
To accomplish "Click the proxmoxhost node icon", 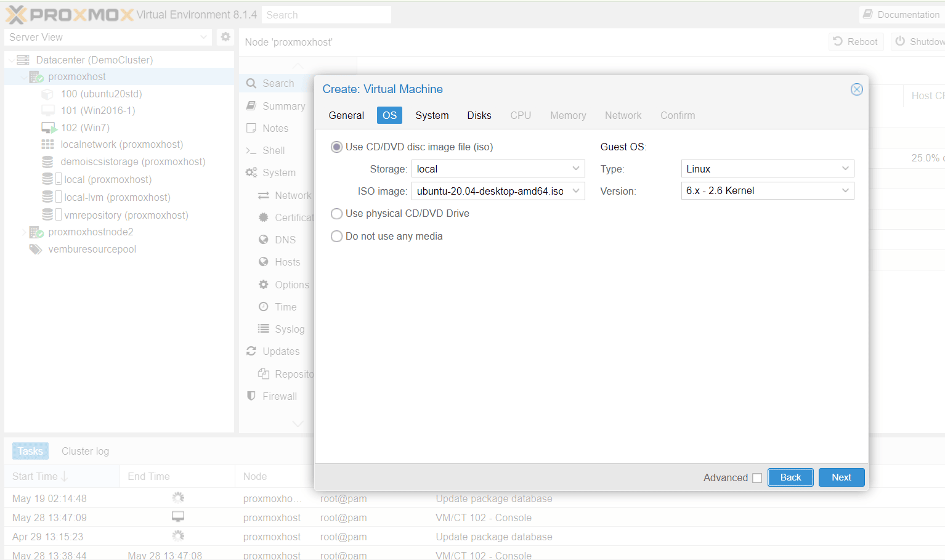I will (x=36, y=77).
